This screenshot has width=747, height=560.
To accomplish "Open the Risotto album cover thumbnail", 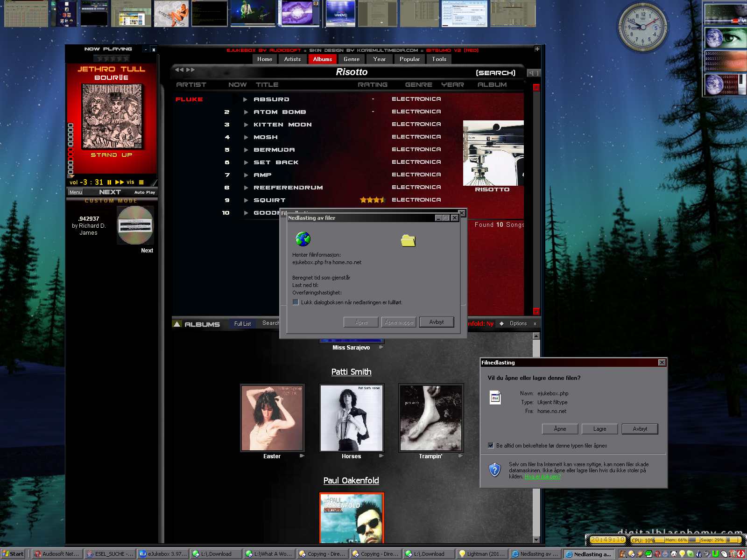I will click(x=493, y=153).
